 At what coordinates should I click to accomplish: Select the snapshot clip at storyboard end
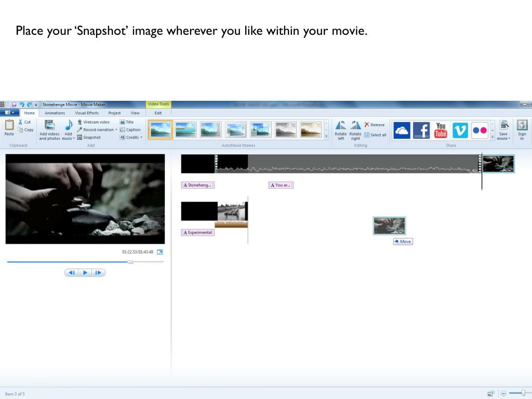[498, 164]
